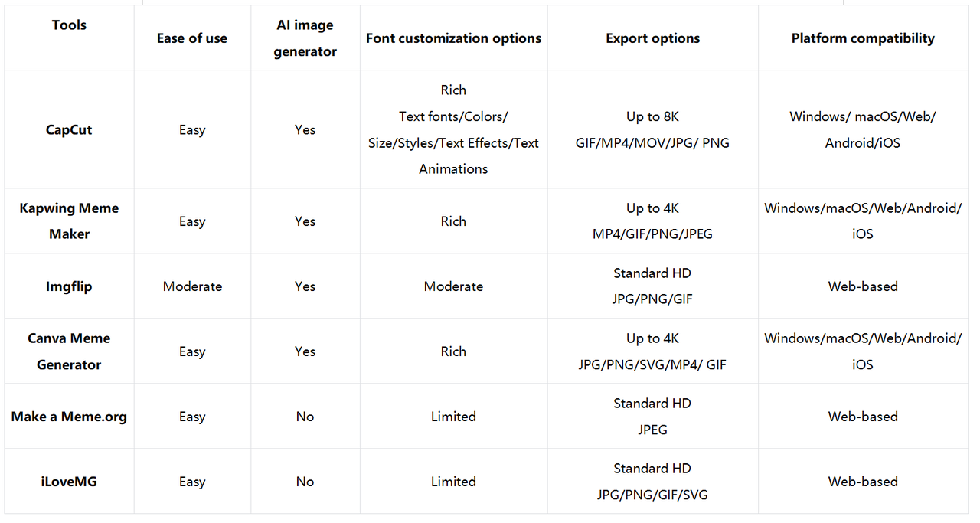The height and width of the screenshot is (523, 980).
Task: Click the Font customization options header
Action: 453,38
